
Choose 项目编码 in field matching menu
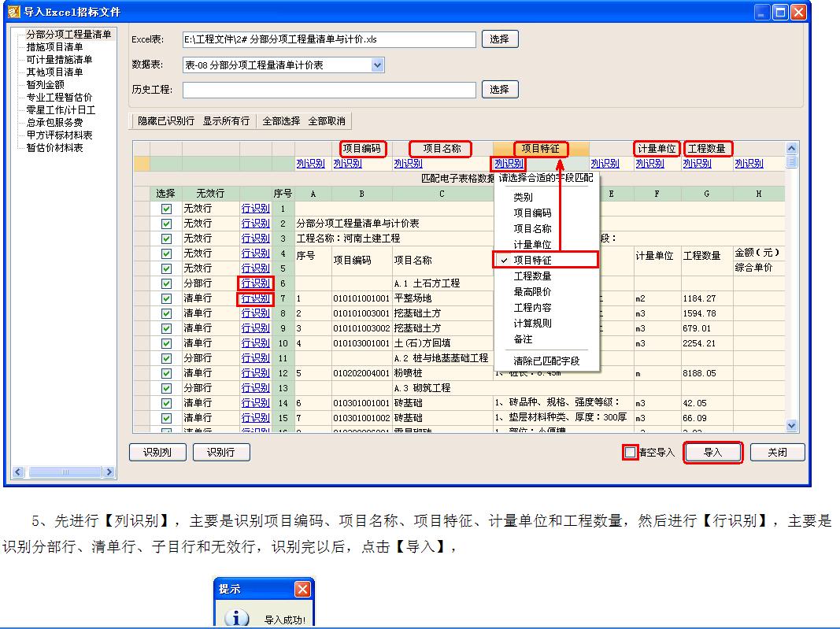pyautogui.click(x=532, y=213)
